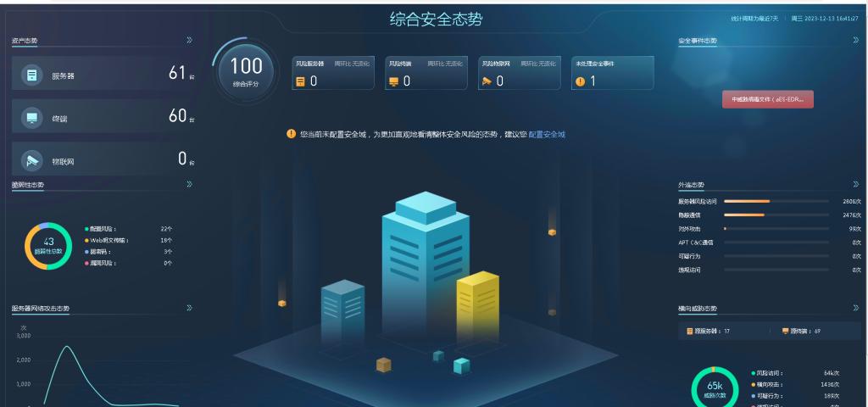Click the 65k 威胁次数 donut chart
This screenshot has height=407, width=868.
(x=715, y=388)
